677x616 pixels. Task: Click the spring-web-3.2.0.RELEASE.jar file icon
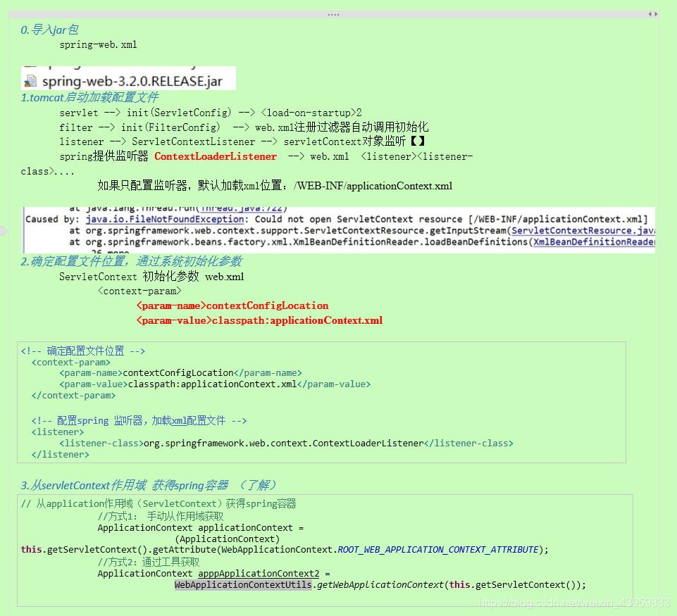click(x=30, y=81)
